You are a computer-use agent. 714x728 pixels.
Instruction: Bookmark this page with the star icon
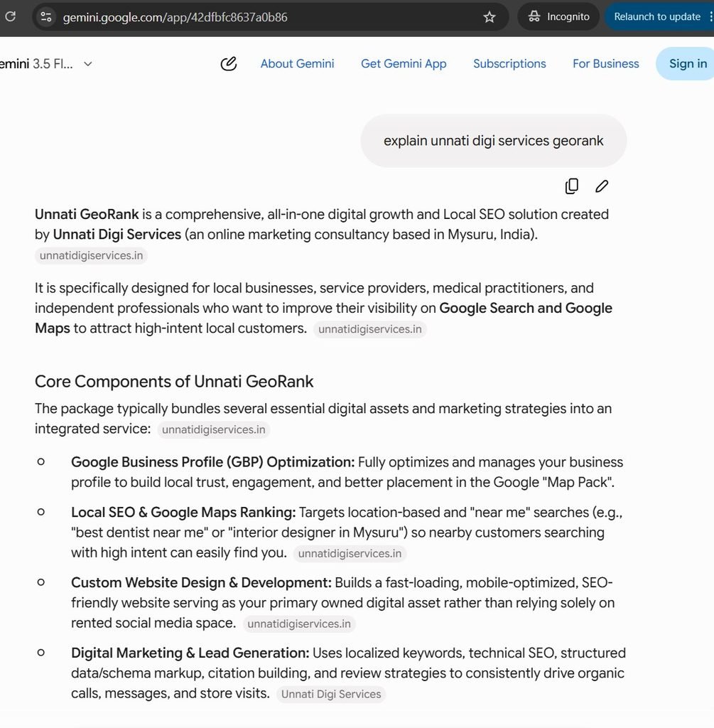click(489, 17)
